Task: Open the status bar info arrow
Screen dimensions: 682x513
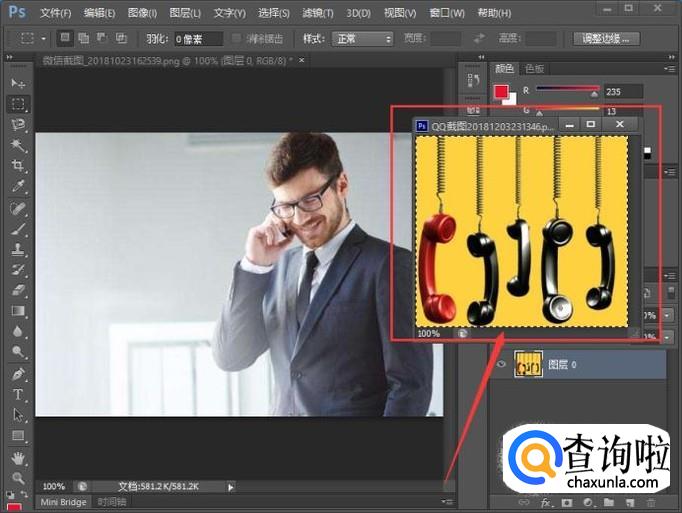Action: point(231,487)
